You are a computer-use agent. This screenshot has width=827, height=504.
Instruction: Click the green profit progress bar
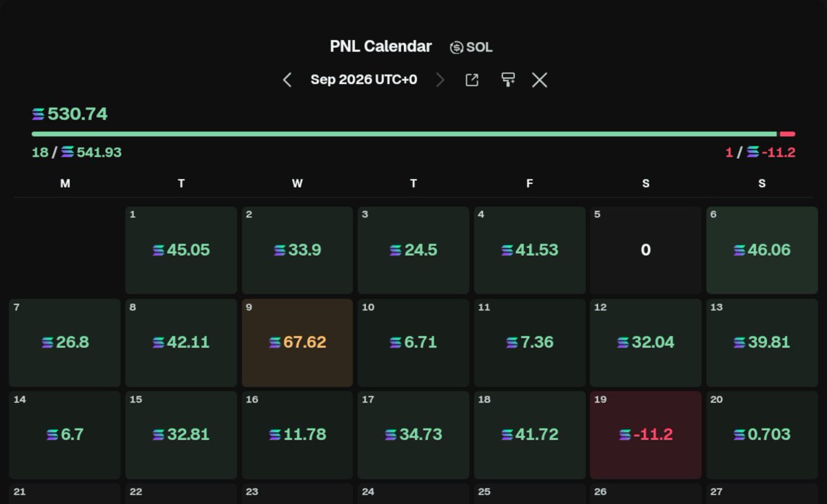tap(405, 134)
